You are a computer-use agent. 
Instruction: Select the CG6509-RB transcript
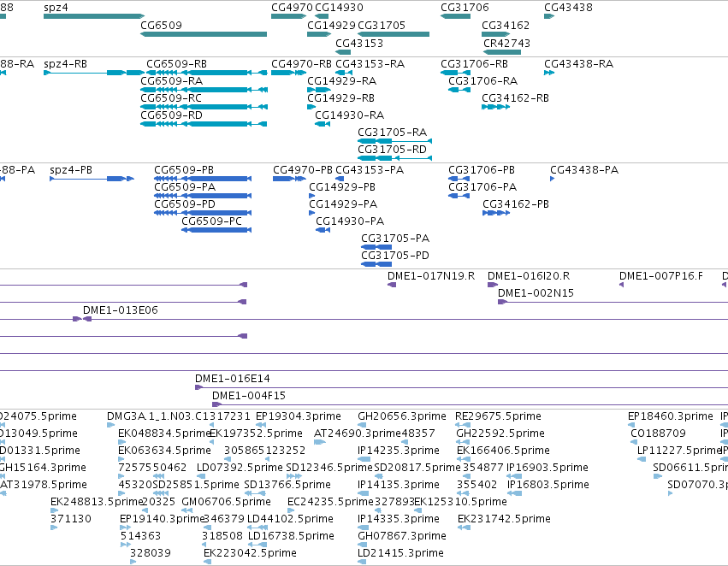[207, 73]
